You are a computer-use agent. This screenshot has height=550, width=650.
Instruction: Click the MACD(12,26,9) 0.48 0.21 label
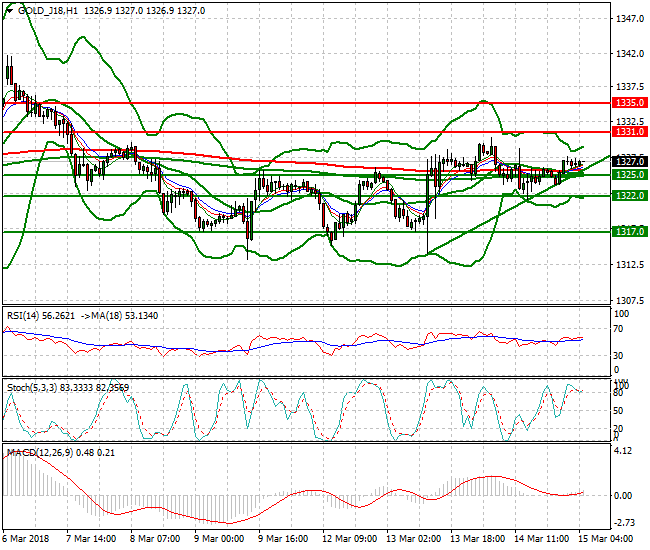click(x=61, y=453)
